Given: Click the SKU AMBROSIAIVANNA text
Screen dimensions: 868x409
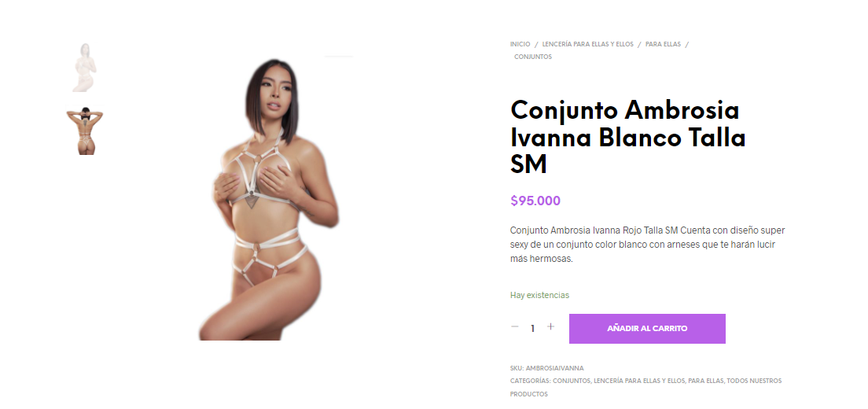Looking at the screenshot, I should (546, 368).
